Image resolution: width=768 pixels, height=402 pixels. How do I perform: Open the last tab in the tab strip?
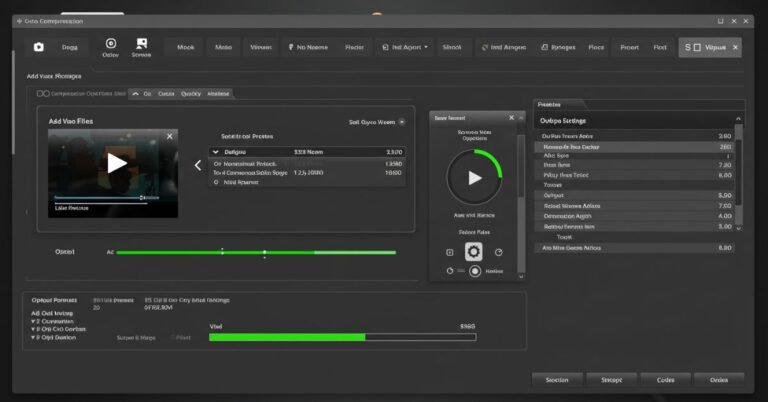(218, 94)
